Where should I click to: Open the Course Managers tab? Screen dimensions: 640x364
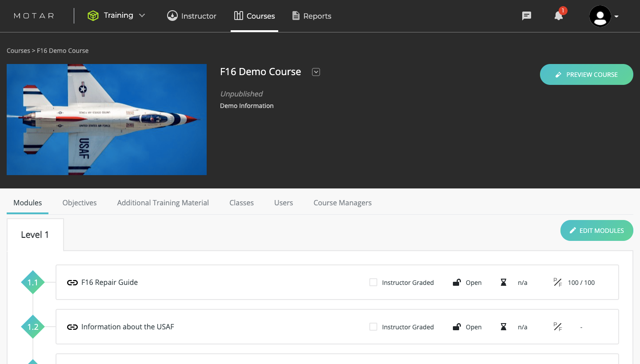343,203
